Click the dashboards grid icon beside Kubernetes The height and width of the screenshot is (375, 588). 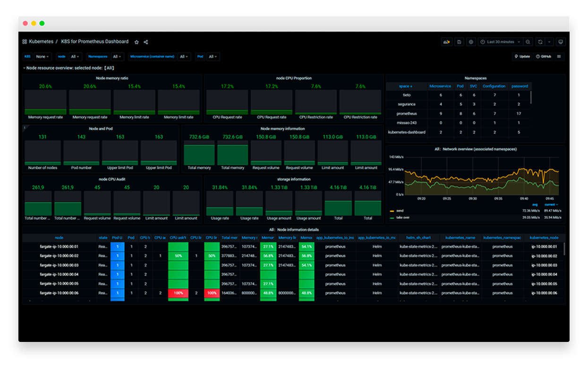(x=25, y=42)
